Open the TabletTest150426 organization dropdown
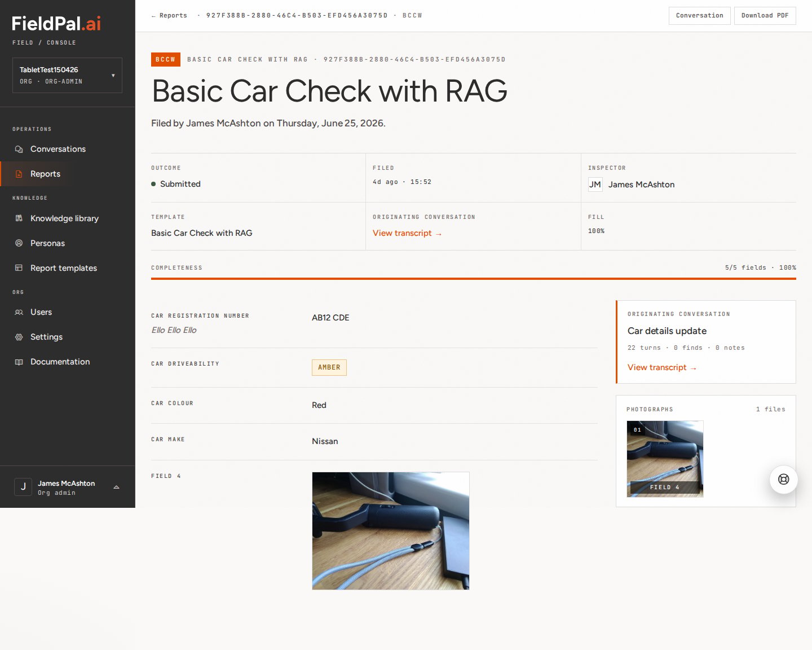 (67, 75)
